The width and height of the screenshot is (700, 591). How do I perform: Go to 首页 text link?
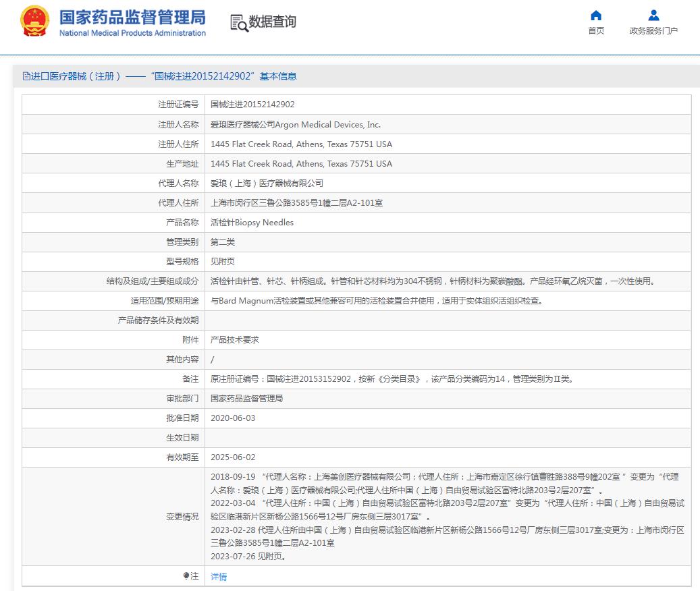pos(596,31)
